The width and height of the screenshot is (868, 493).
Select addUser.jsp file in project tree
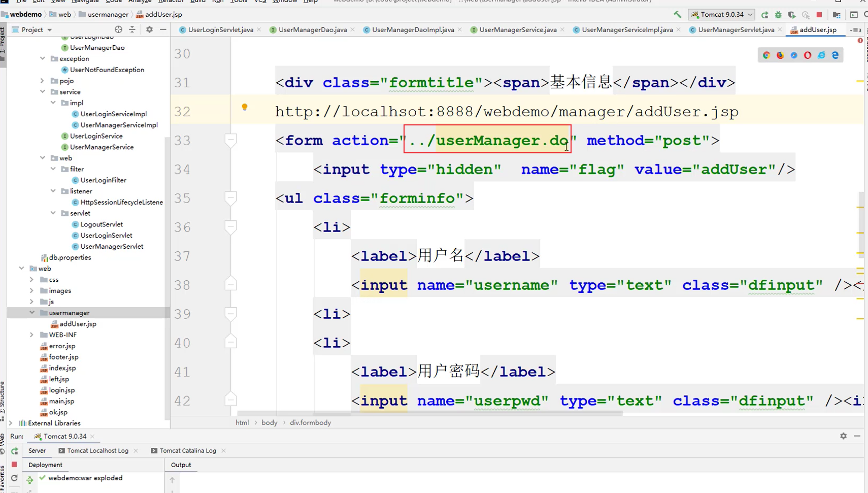(78, 324)
